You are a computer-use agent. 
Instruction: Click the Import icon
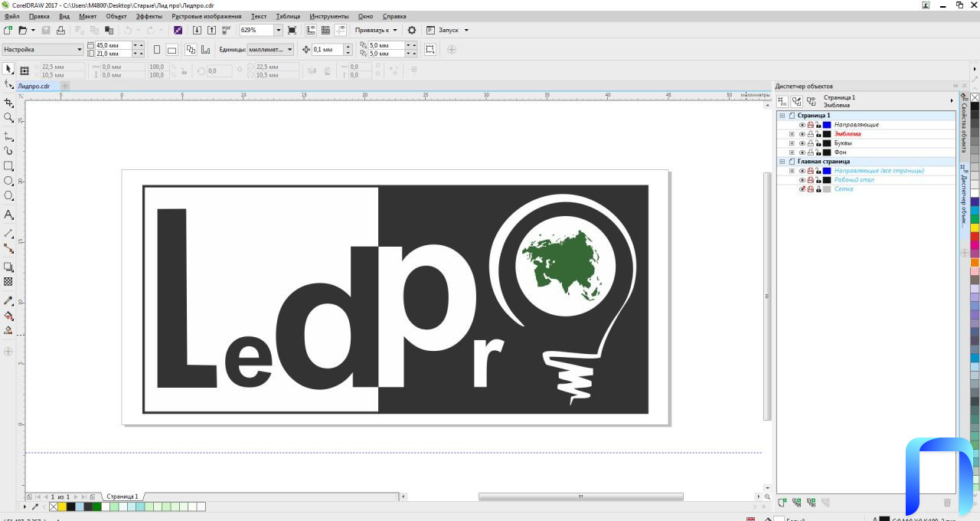point(197,30)
